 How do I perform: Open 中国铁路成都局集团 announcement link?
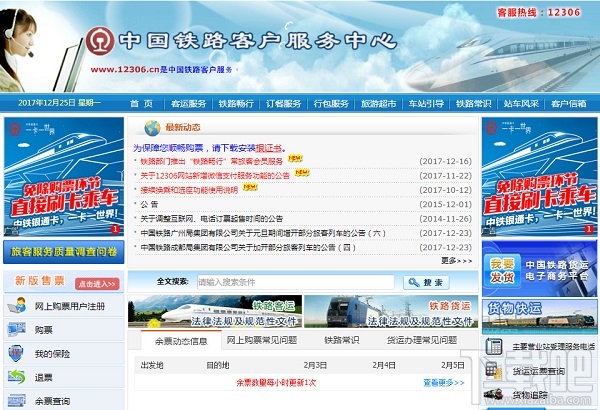(x=248, y=247)
